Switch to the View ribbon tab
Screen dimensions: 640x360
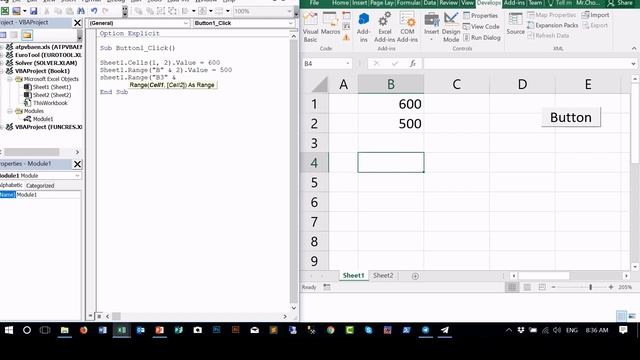point(467,3)
